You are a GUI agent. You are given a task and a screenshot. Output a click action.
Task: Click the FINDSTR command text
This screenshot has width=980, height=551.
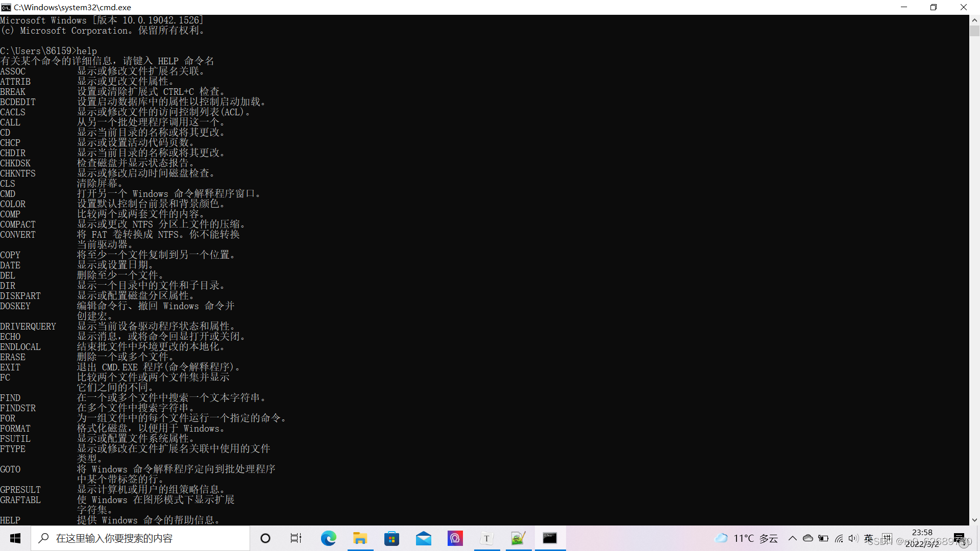18,408
